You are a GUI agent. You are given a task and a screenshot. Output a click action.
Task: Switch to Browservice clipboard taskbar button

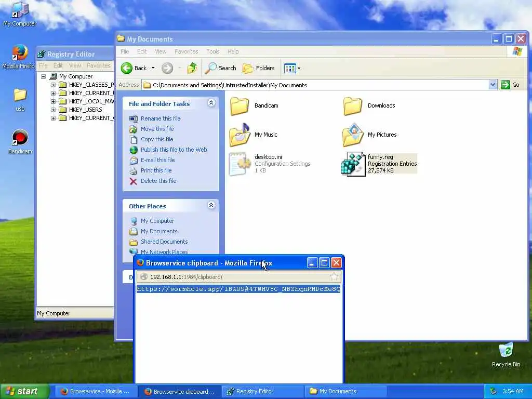click(x=179, y=392)
